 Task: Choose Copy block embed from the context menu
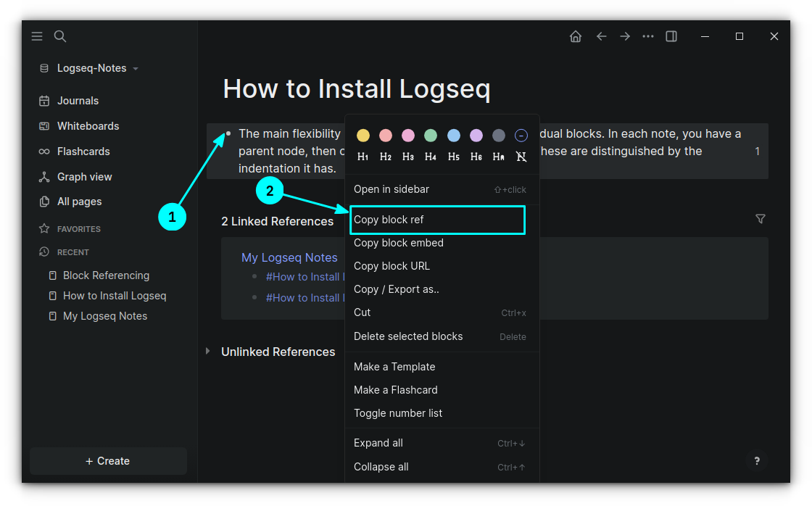pyautogui.click(x=398, y=243)
